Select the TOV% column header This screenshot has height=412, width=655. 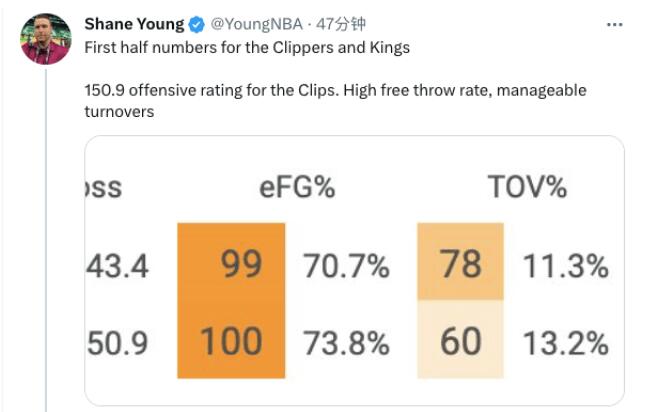[526, 186]
